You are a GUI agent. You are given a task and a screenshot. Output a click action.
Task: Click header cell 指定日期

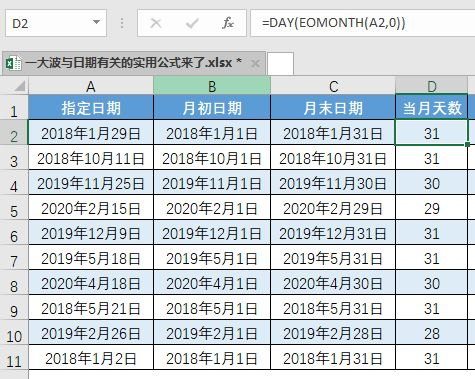coord(91,107)
